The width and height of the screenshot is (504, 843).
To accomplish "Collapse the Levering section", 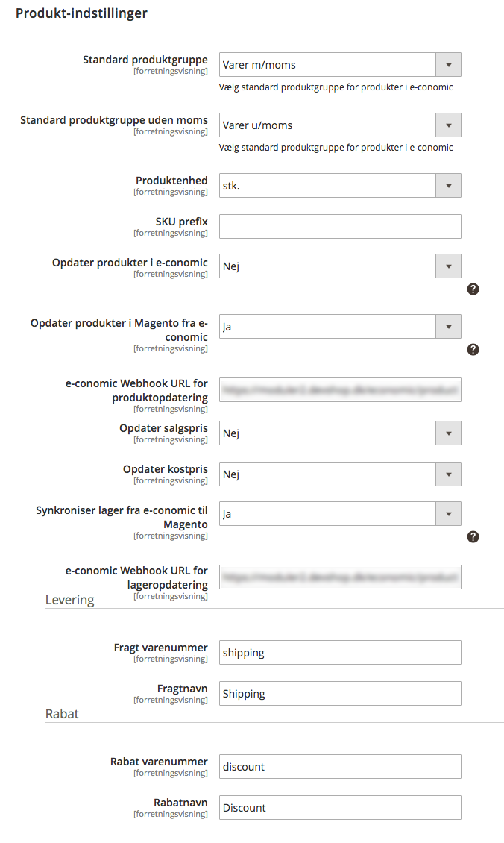I will point(69,599).
